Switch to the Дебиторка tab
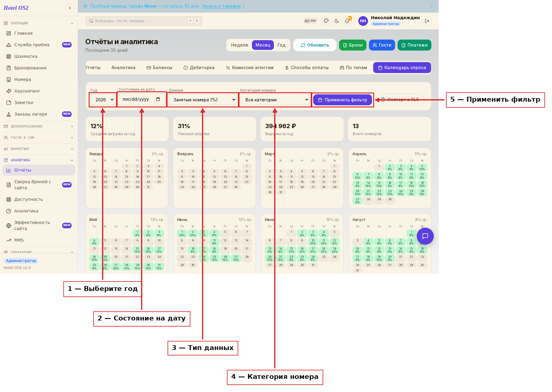This screenshot has width=552, height=392. tap(199, 68)
